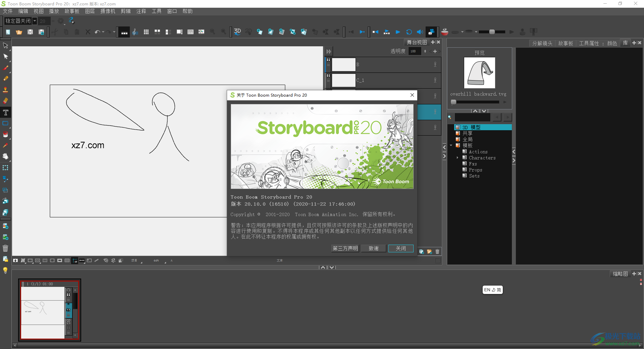
Task: Toggle the camera view playback button
Action: click(431, 32)
